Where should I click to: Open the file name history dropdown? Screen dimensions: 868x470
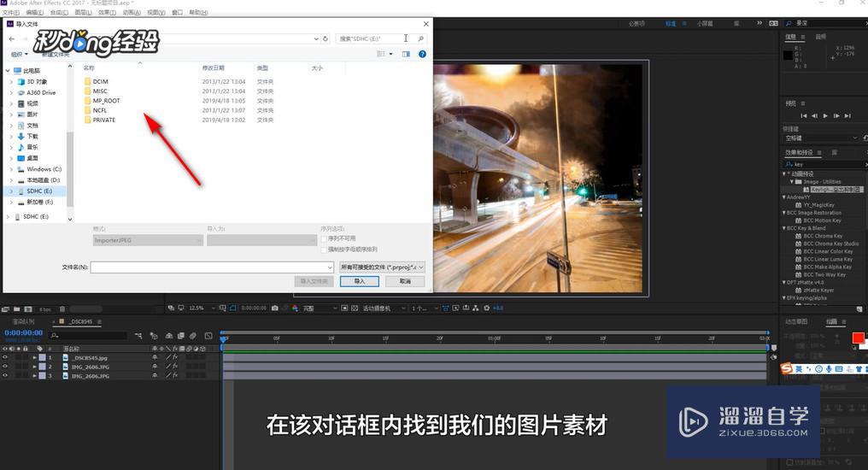(330, 267)
